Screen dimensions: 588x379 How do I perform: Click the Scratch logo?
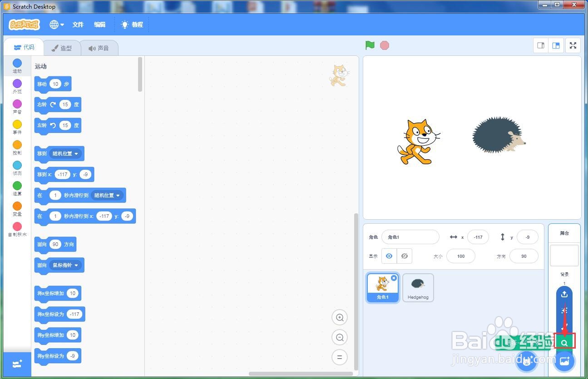tap(24, 25)
